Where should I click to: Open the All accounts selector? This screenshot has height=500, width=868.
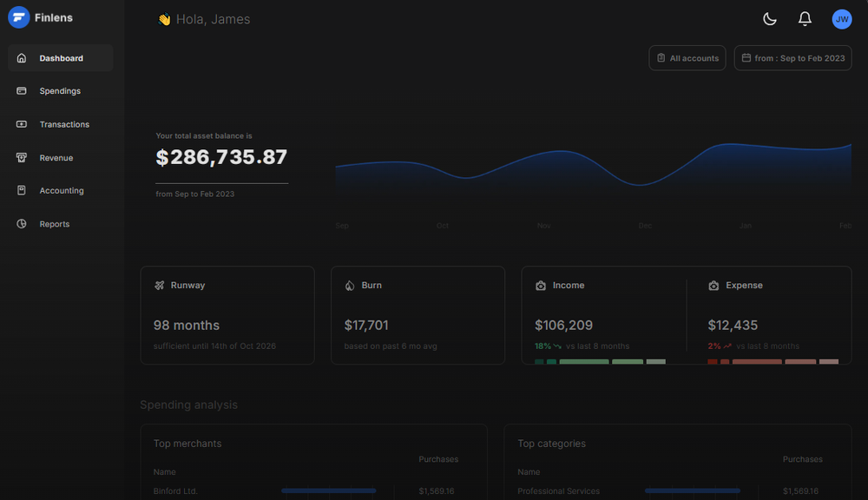687,58
